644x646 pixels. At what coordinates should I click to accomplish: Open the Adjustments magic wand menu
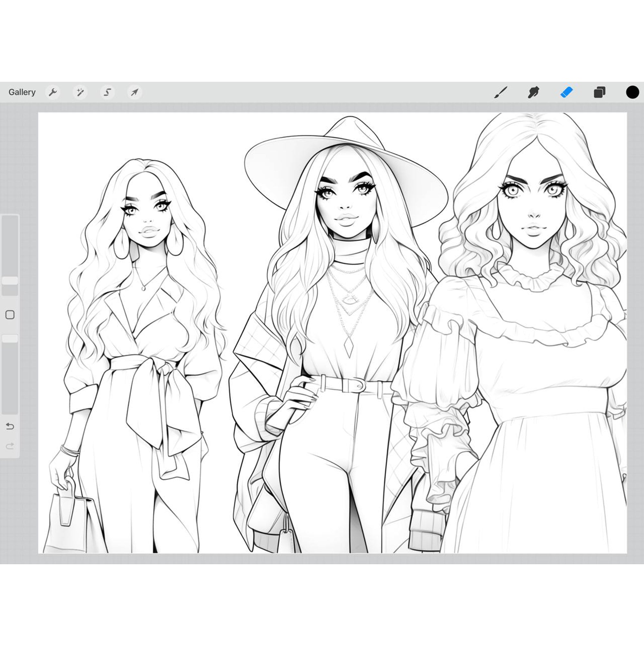pos(80,92)
